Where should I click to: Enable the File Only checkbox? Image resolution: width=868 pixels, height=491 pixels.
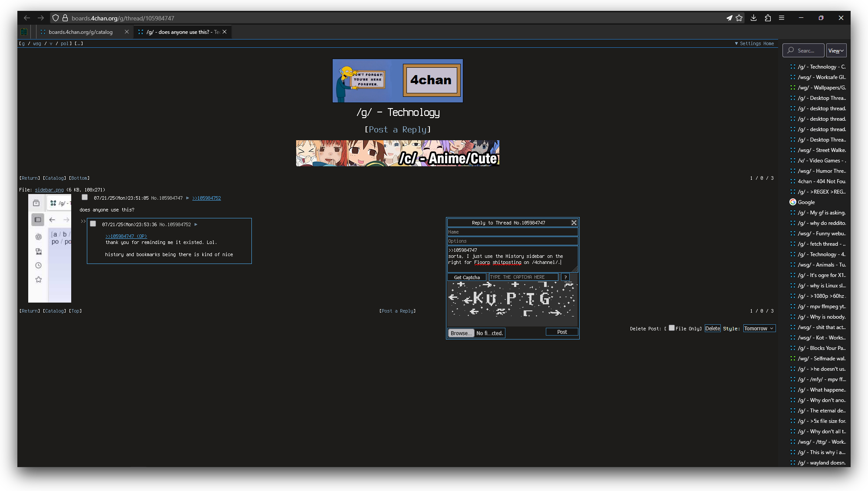click(672, 328)
